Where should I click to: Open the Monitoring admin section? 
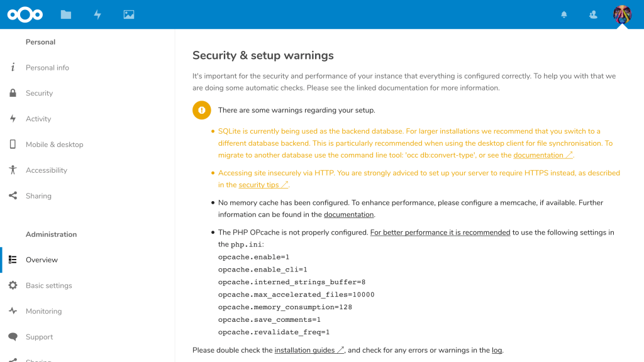[x=43, y=311]
